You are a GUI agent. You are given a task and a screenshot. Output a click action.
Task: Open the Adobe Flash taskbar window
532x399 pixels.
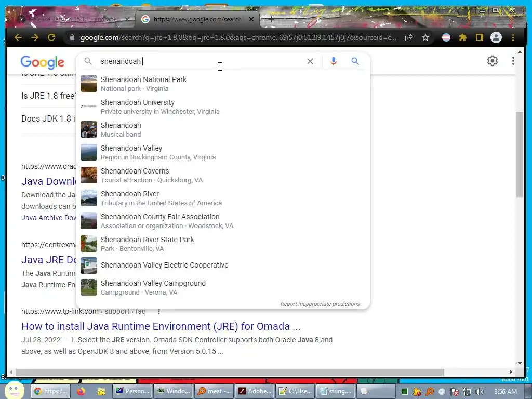[255, 391]
